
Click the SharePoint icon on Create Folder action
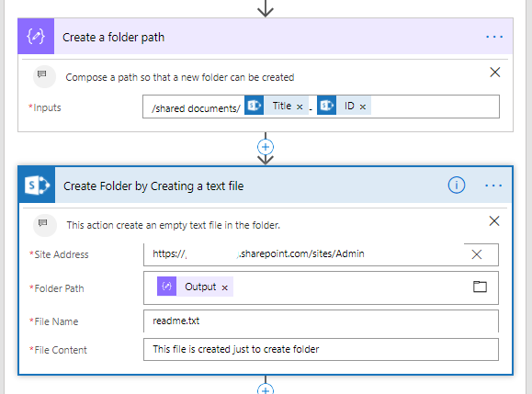[37, 186]
